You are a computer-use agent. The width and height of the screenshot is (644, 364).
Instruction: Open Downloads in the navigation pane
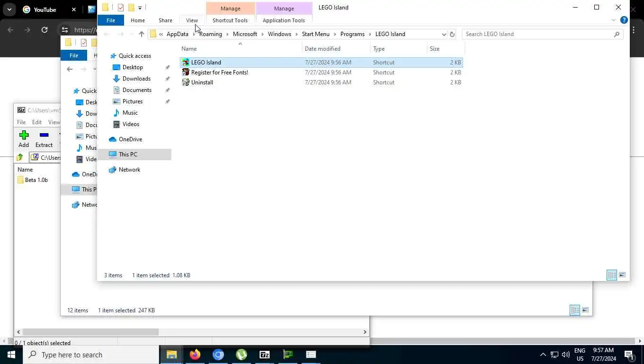click(136, 79)
